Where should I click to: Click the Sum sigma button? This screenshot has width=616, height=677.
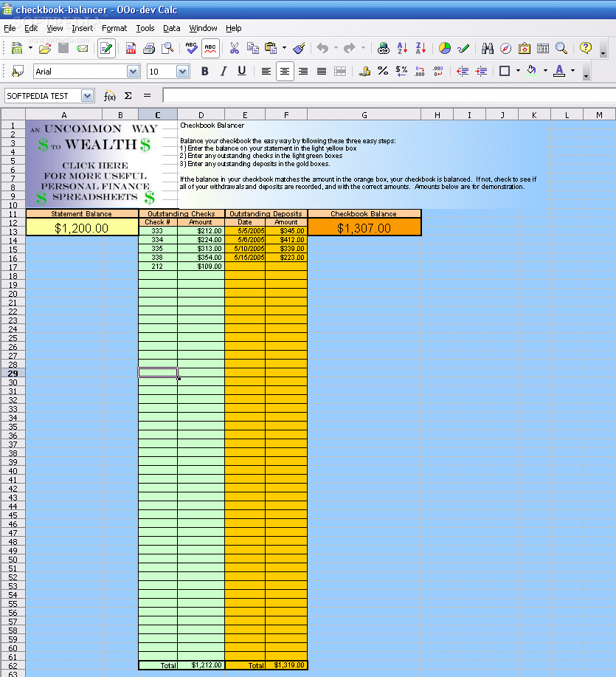click(128, 96)
